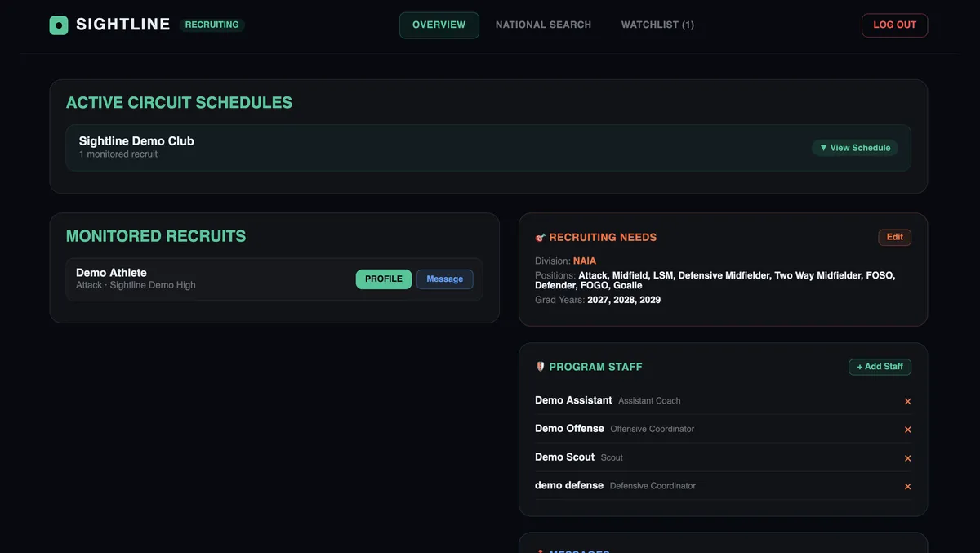
Task: Click the Sightline logo icon
Action: coord(59,25)
